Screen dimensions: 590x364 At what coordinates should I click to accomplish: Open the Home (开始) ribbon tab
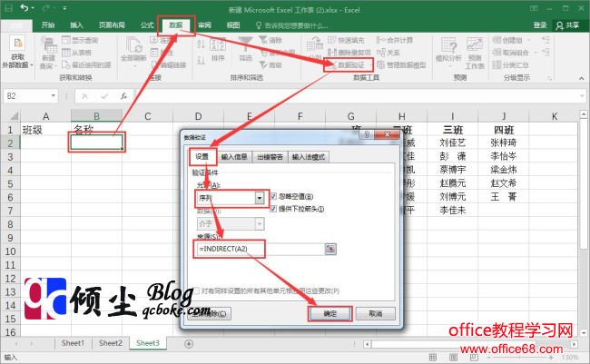point(48,25)
